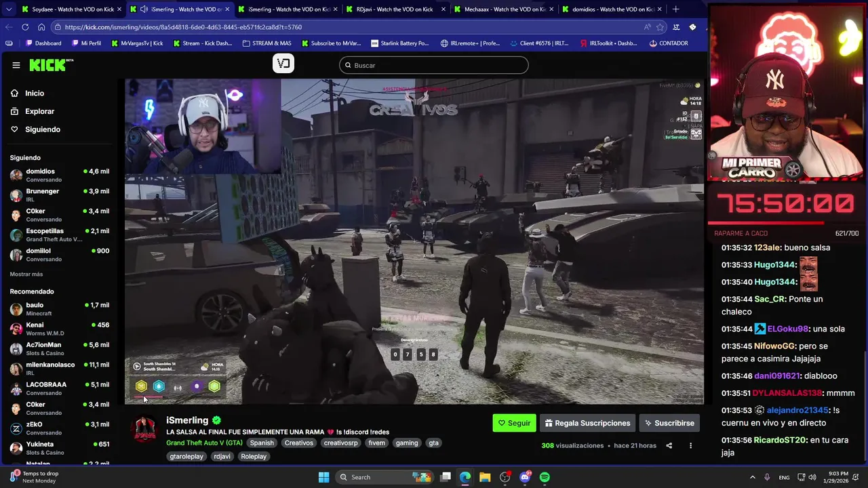The height and width of the screenshot is (488, 868).
Task: Open a new browser tab
Action: point(675,9)
